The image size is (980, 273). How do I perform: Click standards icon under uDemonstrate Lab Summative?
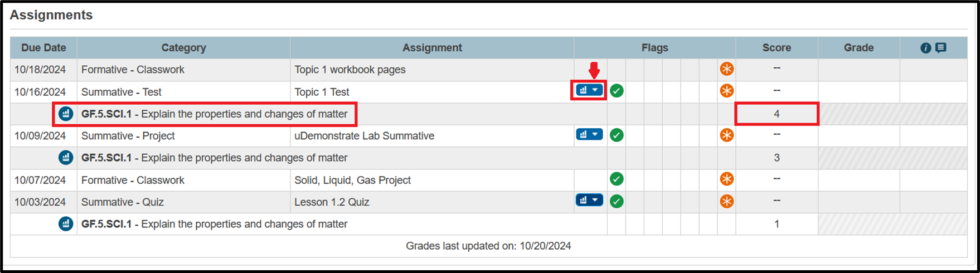[x=66, y=158]
